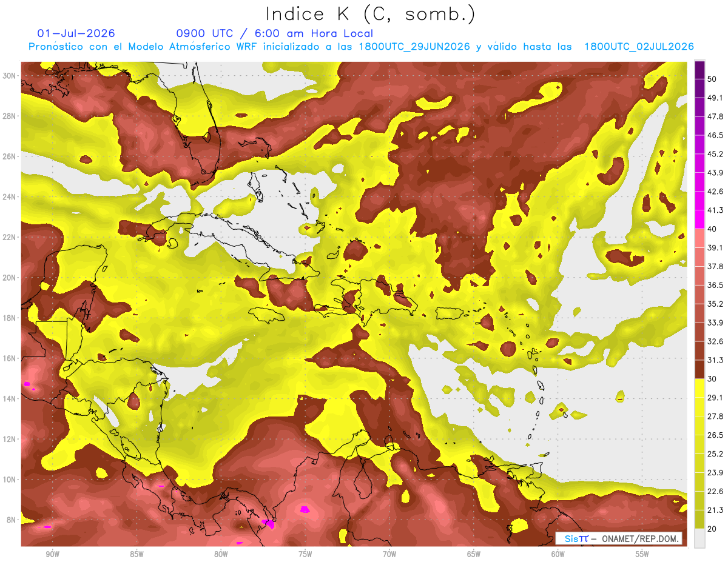Click the colorbar value "21.3"
Viewport: 728px width, 562px height.
click(x=714, y=510)
